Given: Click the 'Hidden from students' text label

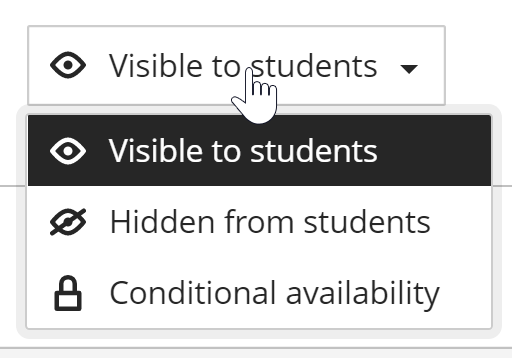Looking at the screenshot, I should 270,222.
